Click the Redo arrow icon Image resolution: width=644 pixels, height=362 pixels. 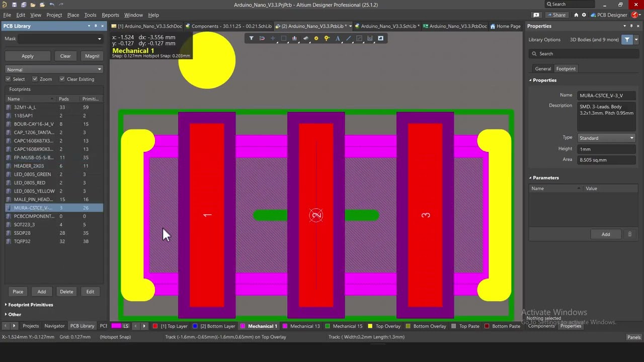60,5
